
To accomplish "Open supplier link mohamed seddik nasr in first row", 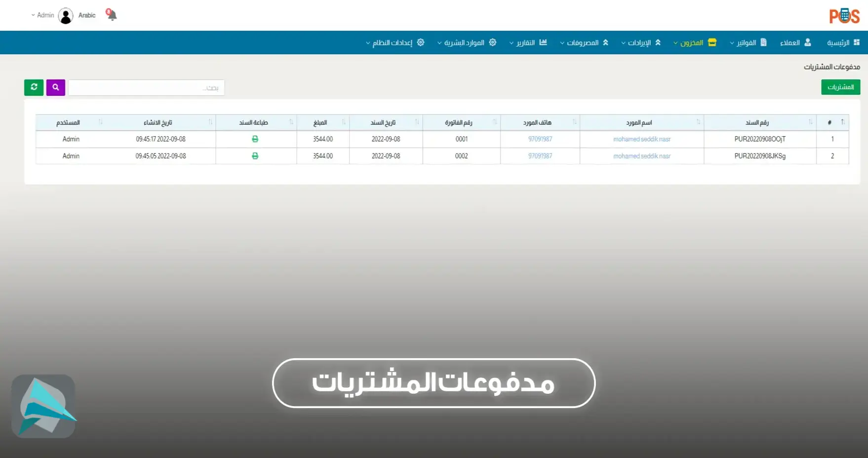I will click(641, 139).
